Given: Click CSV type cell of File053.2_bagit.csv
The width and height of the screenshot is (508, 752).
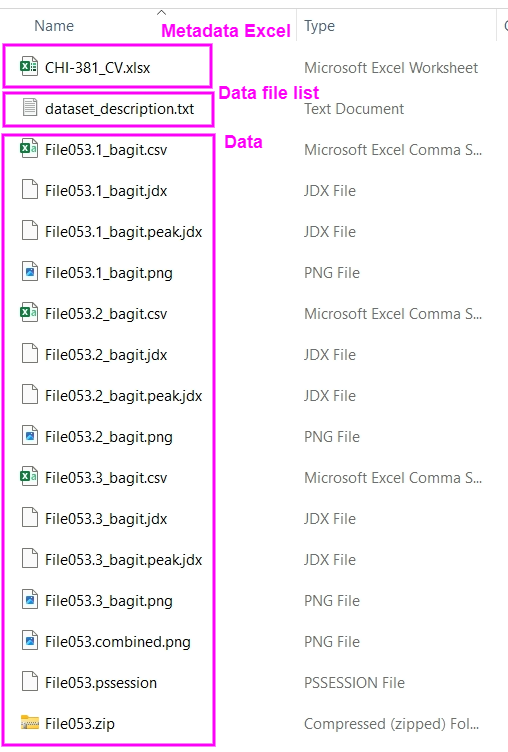Looking at the screenshot, I should click(393, 314).
